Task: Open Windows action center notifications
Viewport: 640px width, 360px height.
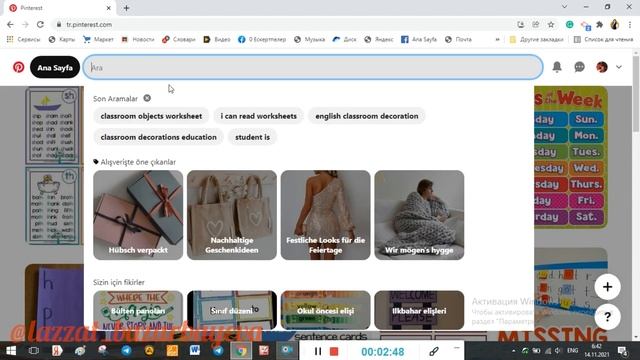Action: (x=622, y=351)
